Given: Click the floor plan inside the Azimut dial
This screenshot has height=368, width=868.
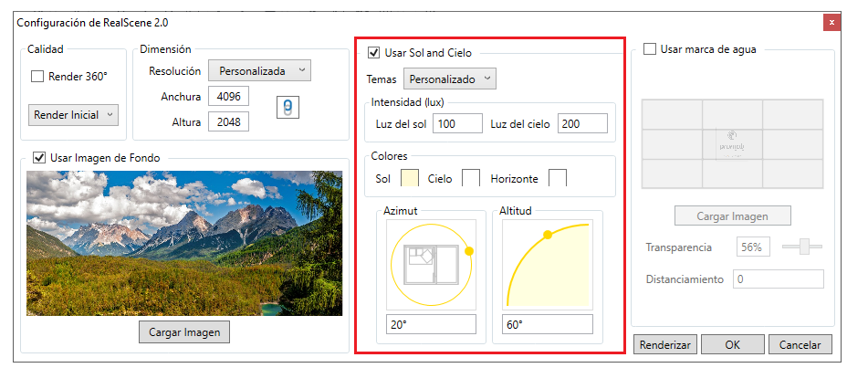Looking at the screenshot, I should (431, 265).
